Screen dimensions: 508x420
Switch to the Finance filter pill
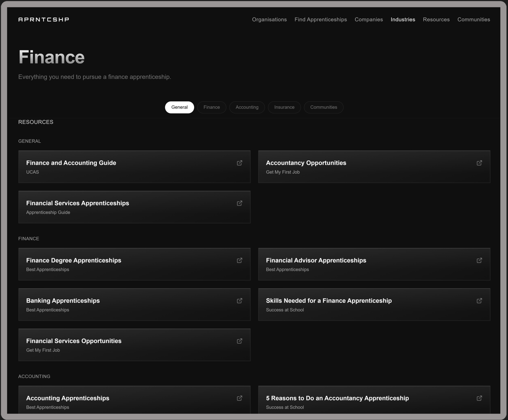(211, 107)
